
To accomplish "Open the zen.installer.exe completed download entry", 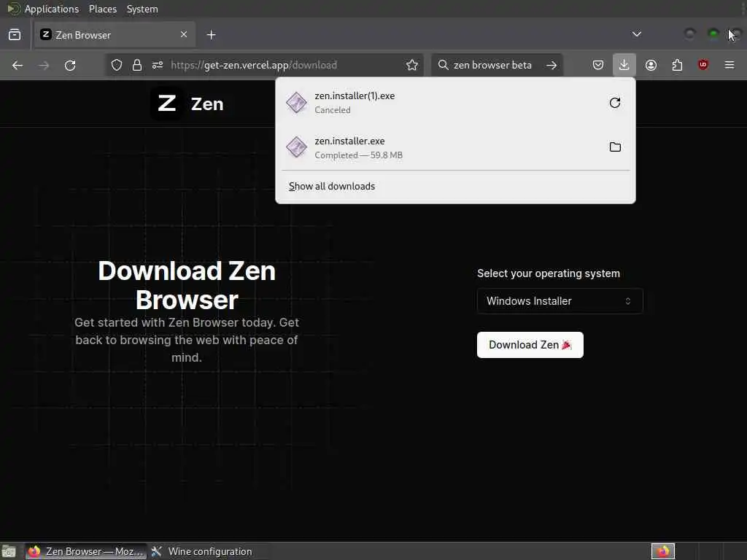I will [455, 147].
